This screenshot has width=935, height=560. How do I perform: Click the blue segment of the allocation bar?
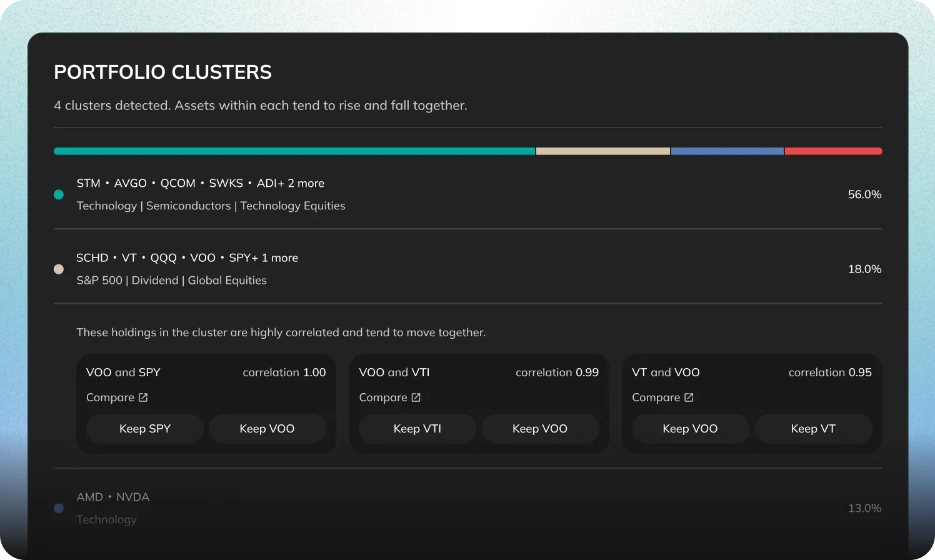pos(727,151)
